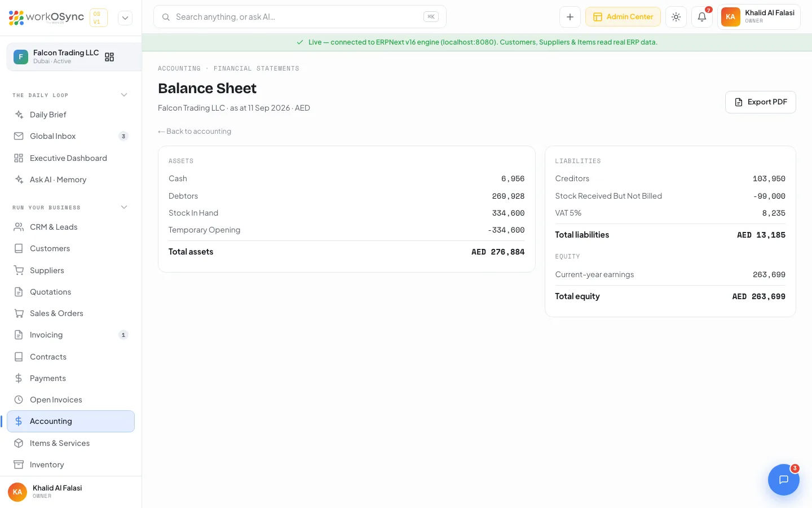Open the workspace switcher grid icon
Viewport: 812px width, 508px height.
pyautogui.click(x=109, y=57)
